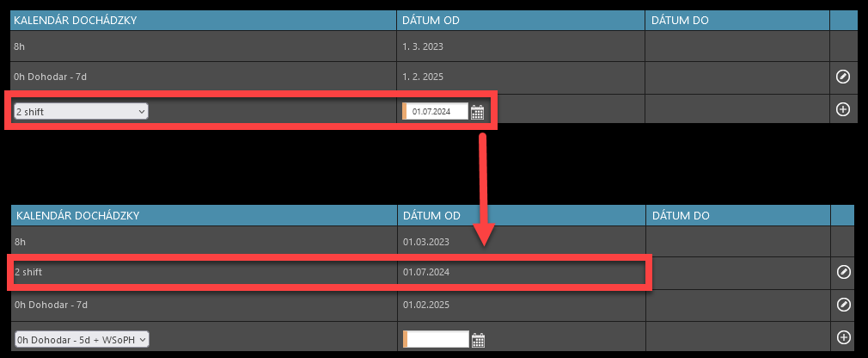The image size is (868, 358).
Task: Expand the 2 shift calendar dropdown
Action: 81,111
